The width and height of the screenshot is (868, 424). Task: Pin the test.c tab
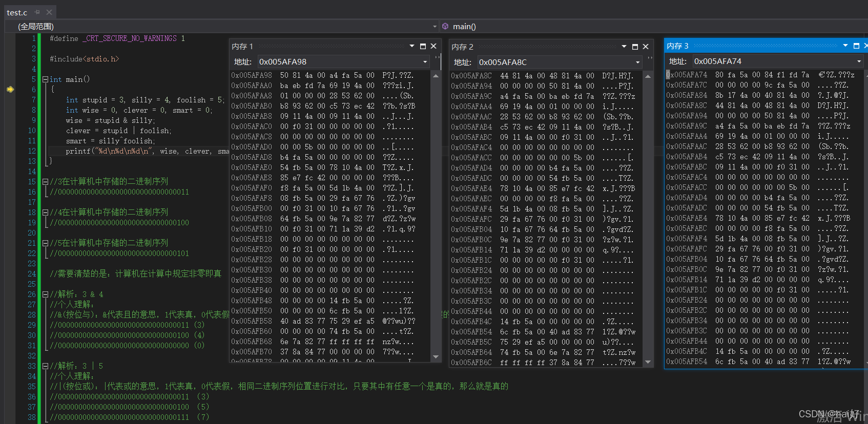(37, 12)
